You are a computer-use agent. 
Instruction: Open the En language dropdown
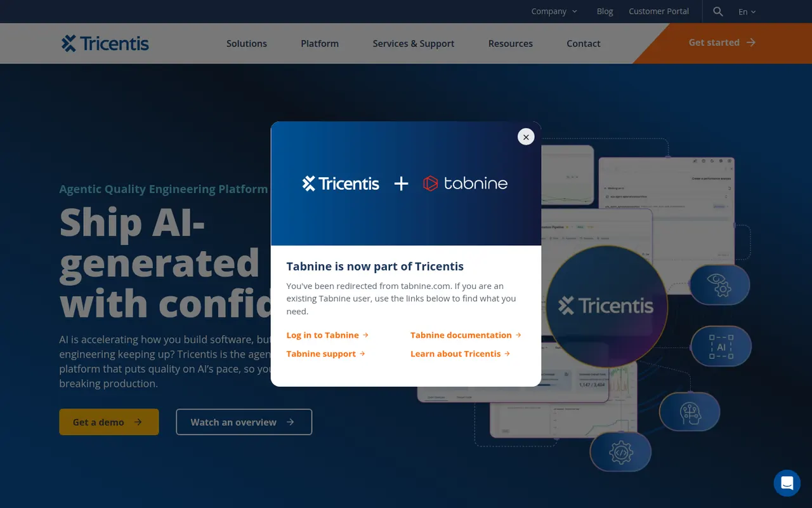pyautogui.click(x=747, y=11)
